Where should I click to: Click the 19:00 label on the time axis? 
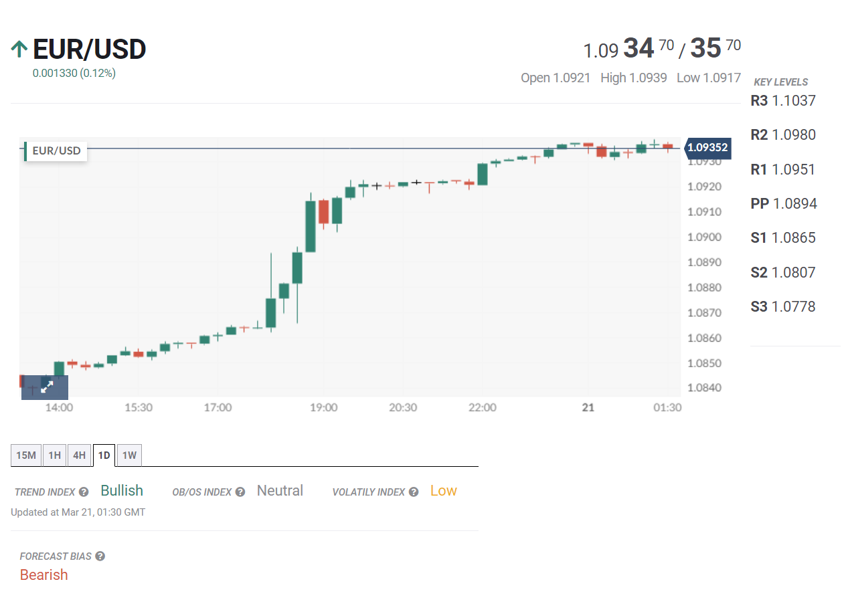pyautogui.click(x=324, y=408)
